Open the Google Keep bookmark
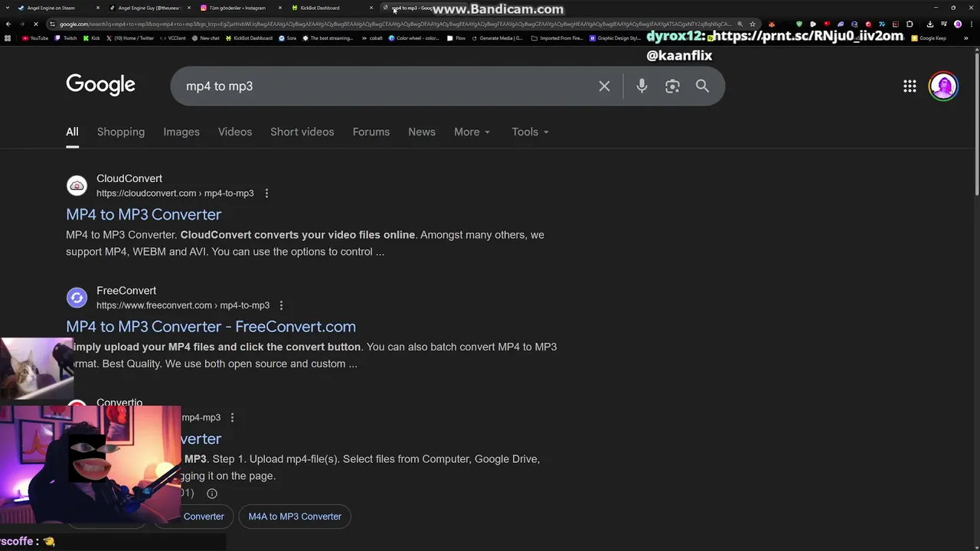 tap(929, 38)
